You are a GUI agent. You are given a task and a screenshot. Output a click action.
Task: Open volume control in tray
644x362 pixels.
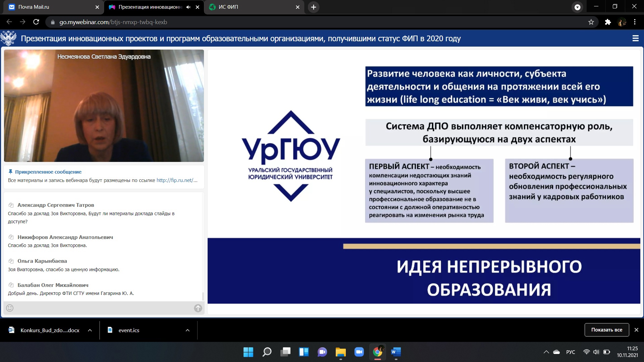point(596,352)
